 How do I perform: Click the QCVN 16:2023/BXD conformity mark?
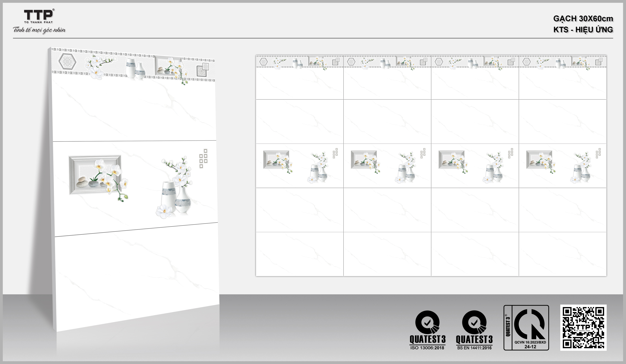[526, 328]
